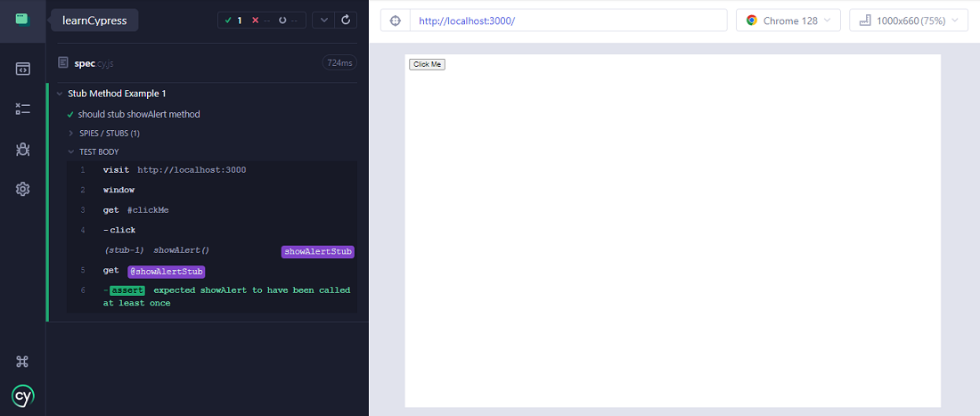The height and width of the screenshot is (416, 980).
Task: Select the get #clickMe command
Action: (213, 210)
